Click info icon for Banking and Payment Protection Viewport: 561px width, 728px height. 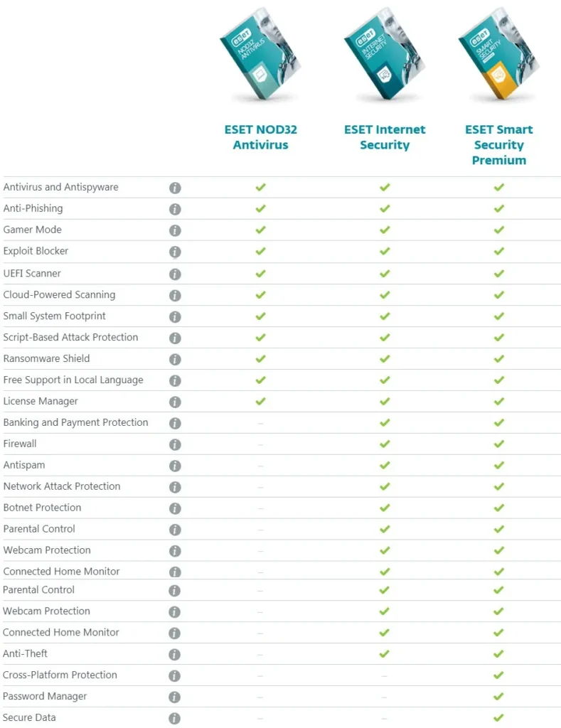175,424
